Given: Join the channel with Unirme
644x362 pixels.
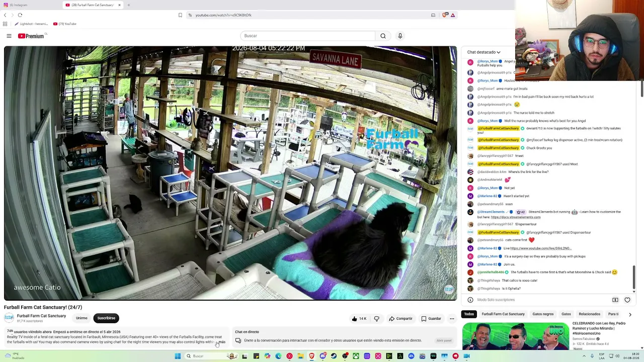Looking at the screenshot, I should 82,318.
